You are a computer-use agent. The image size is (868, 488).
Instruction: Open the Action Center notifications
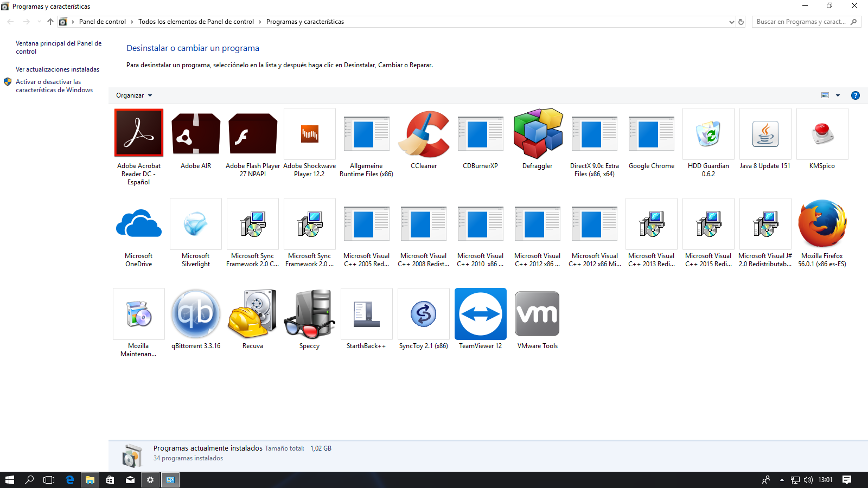847,480
